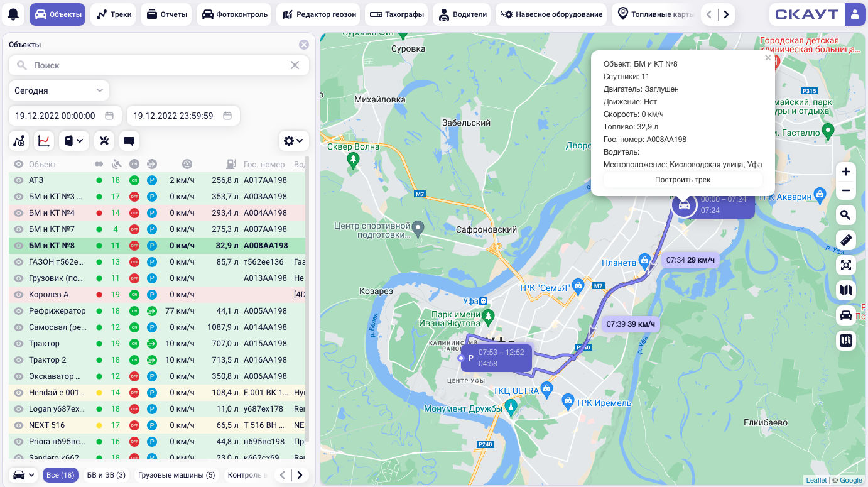Fit map to objects with frame icon

pyautogui.click(x=846, y=265)
